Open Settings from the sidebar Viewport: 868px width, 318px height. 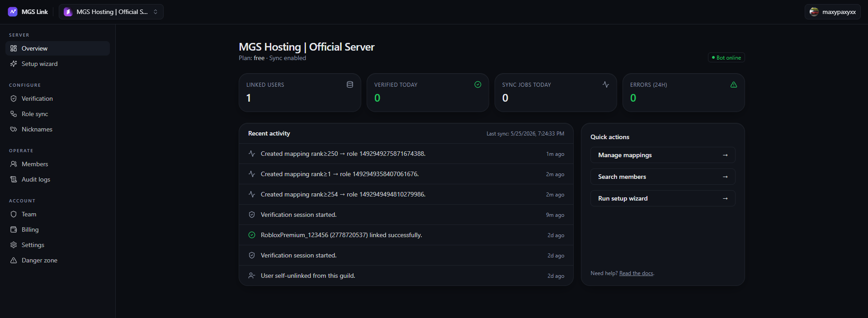(57, 245)
